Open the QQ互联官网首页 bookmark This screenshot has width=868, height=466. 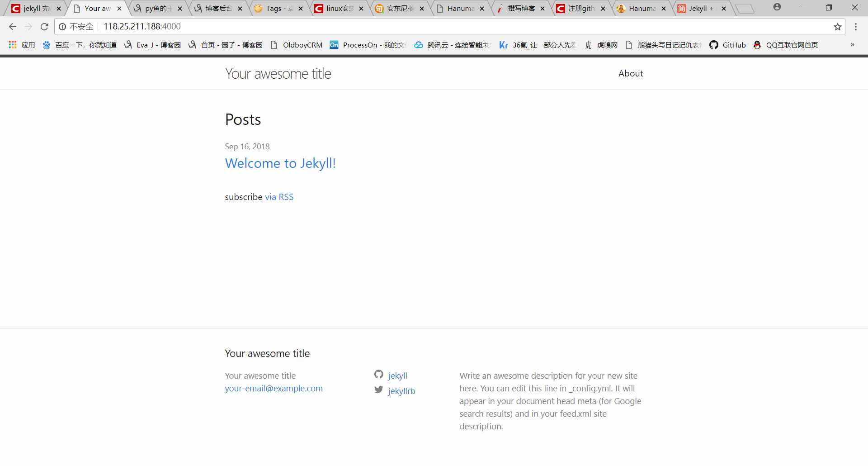coord(786,45)
